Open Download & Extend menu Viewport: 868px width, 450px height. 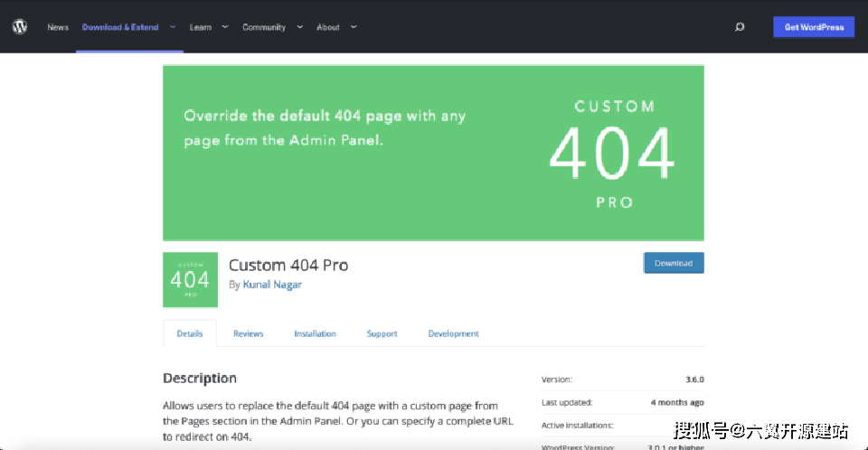click(120, 27)
